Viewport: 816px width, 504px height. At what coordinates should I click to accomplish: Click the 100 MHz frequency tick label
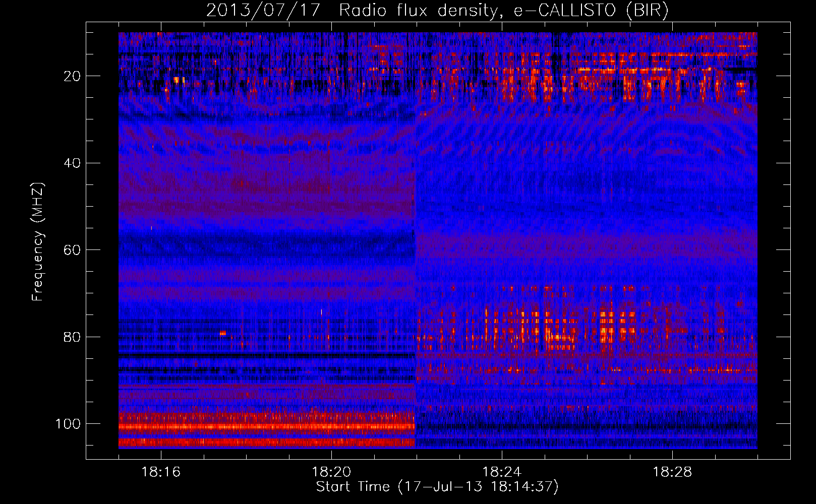click(x=68, y=424)
